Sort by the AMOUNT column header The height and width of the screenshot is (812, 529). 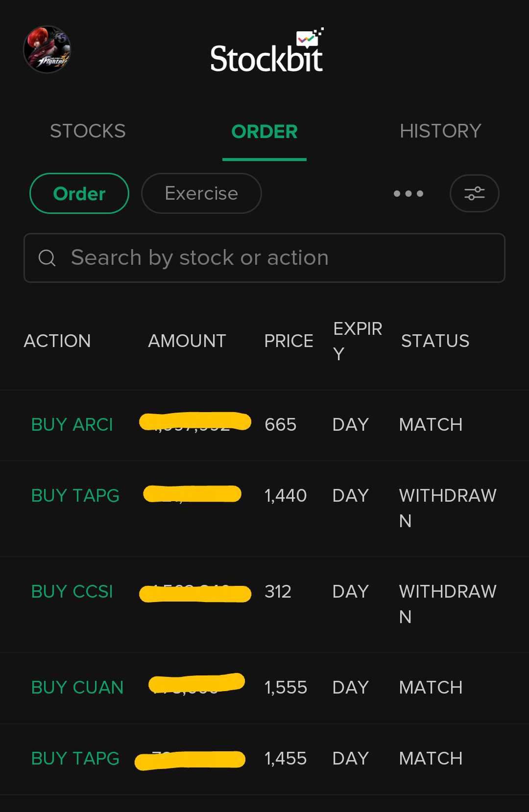click(187, 341)
